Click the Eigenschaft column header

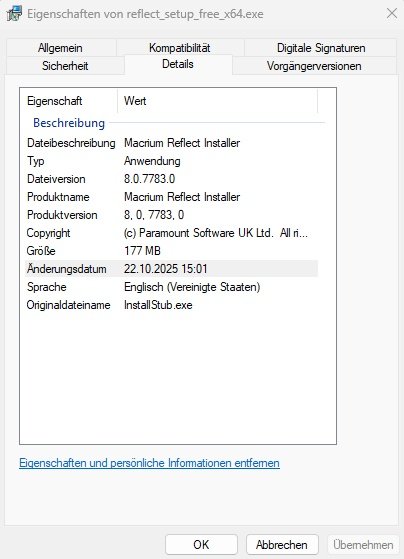(x=68, y=101)
